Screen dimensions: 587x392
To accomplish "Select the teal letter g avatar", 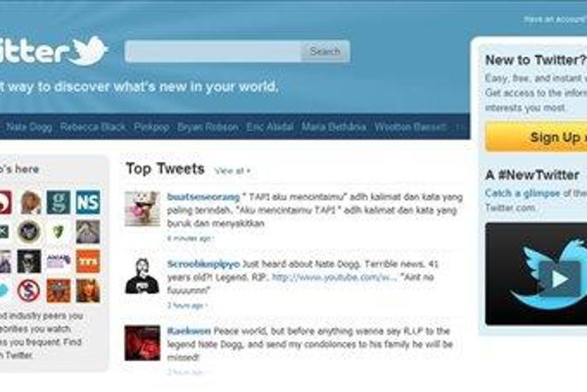I will [x=58, y=202].
